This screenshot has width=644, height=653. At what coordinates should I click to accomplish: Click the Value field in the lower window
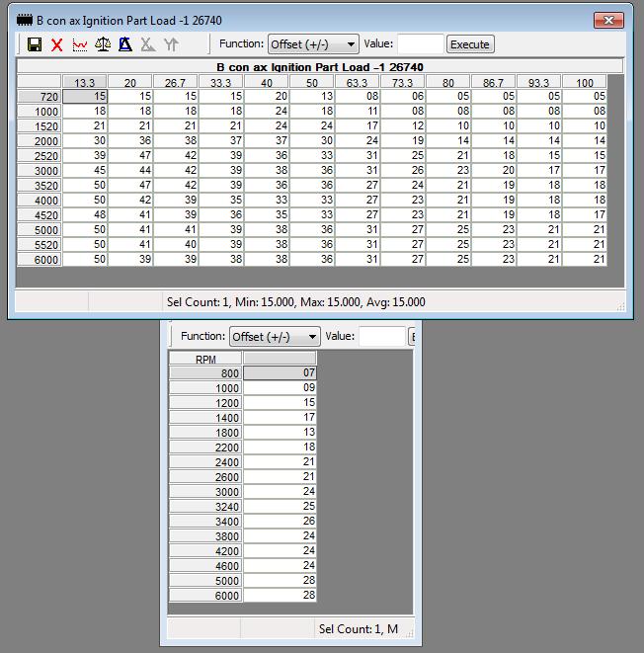click(x=381, y=337)
